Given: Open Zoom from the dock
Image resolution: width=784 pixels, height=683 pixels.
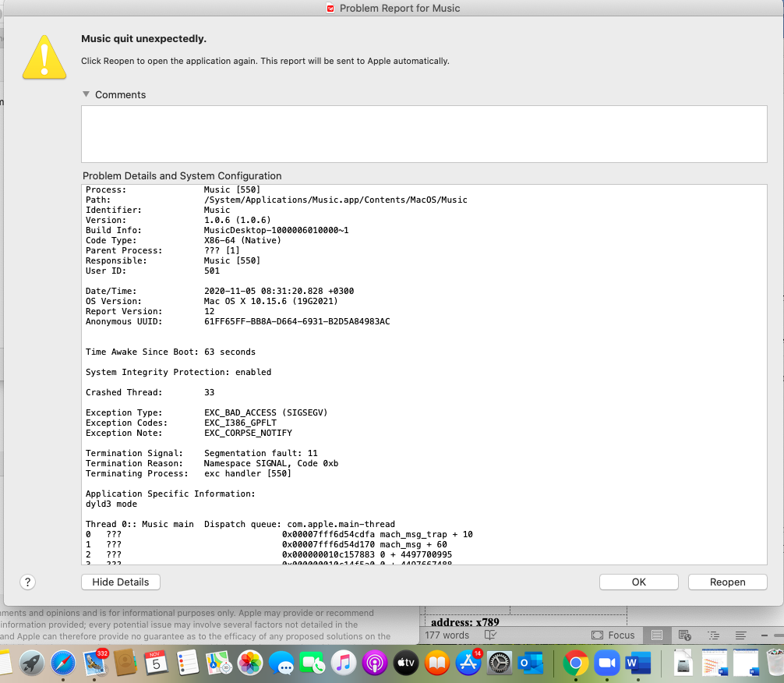Looking at the screenshot, I should pos(606,664).
